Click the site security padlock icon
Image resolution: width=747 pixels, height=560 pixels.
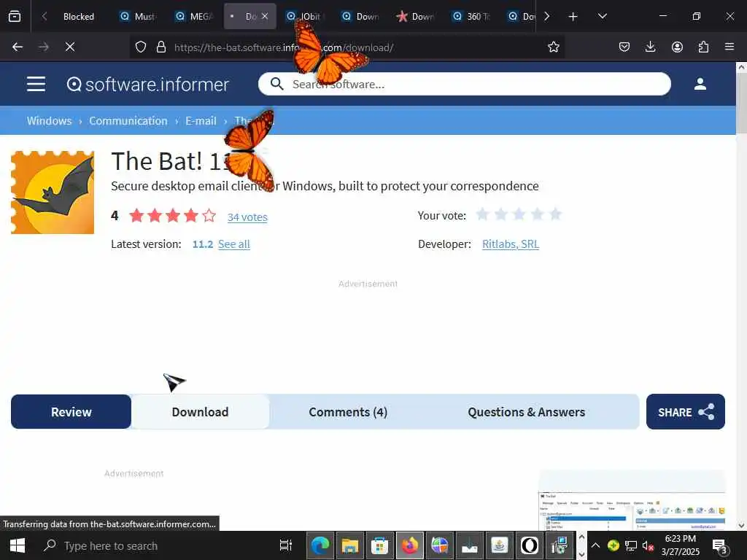pos(161,47)
